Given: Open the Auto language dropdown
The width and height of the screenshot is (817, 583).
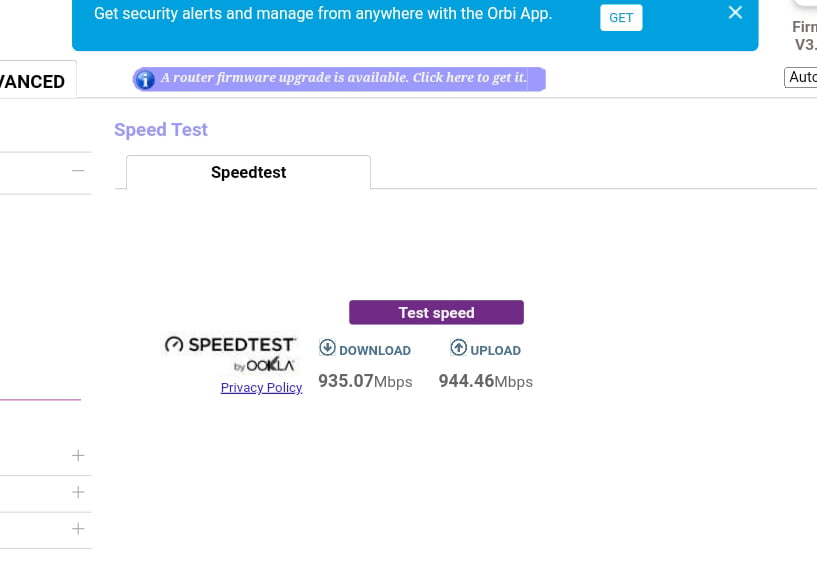Looking at the screenshot, I should click(x=800, y=78).
